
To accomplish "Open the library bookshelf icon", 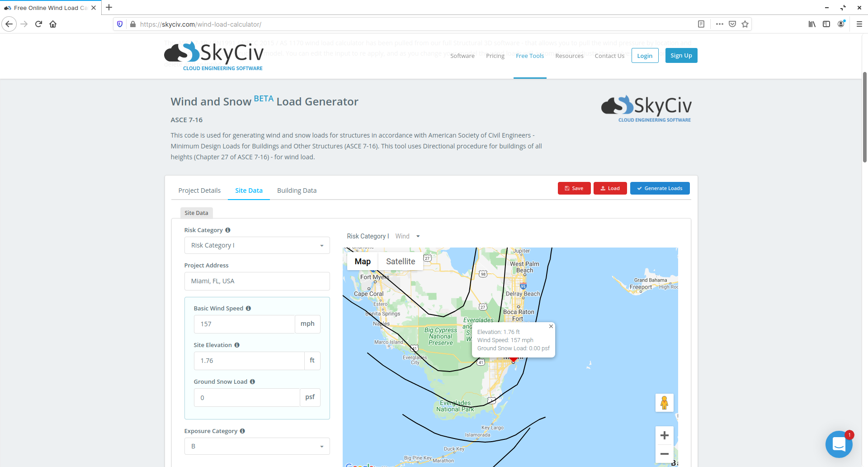I will coord(812,24).
